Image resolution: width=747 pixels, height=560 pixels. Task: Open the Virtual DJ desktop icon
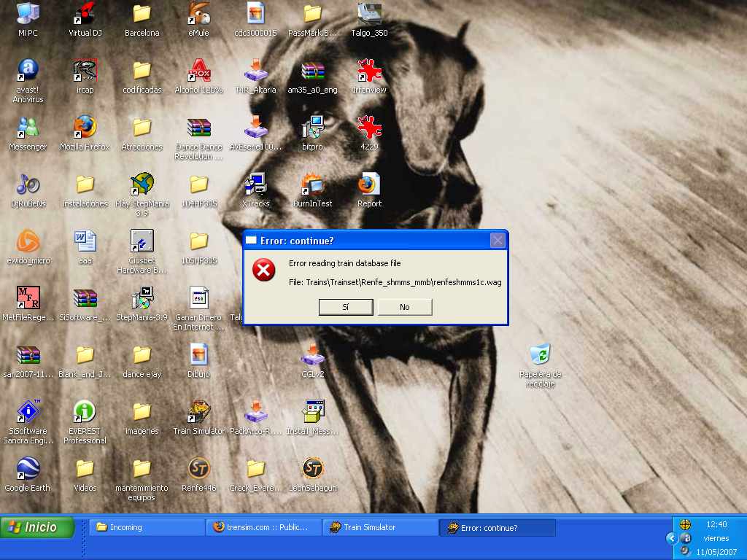coord(85,14)
